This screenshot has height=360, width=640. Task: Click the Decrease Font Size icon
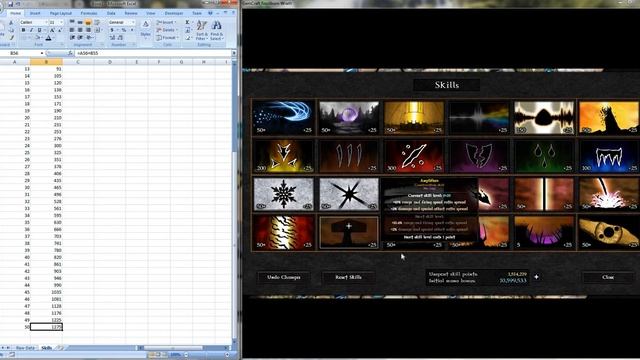(x=60, y=30)
